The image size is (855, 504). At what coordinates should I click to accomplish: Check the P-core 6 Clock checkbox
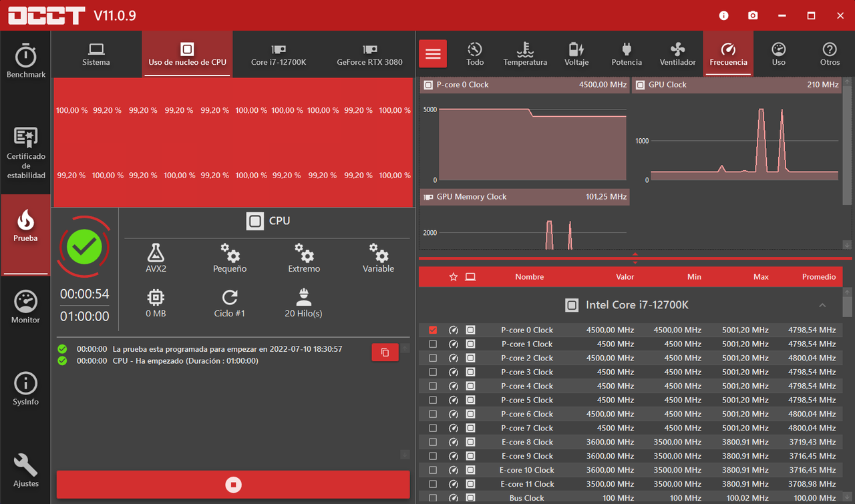[x=433, y=414]
